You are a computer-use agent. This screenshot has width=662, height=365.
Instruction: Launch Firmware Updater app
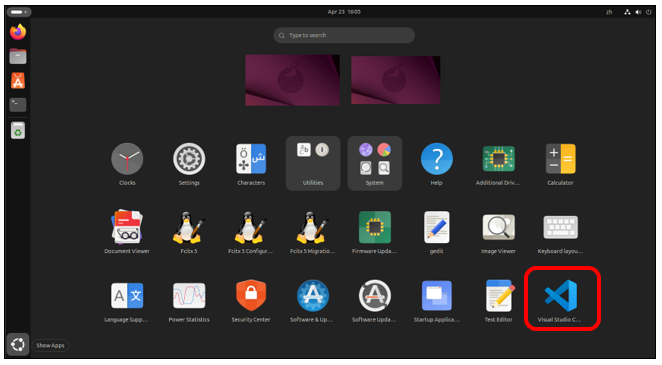click(374, 232)
